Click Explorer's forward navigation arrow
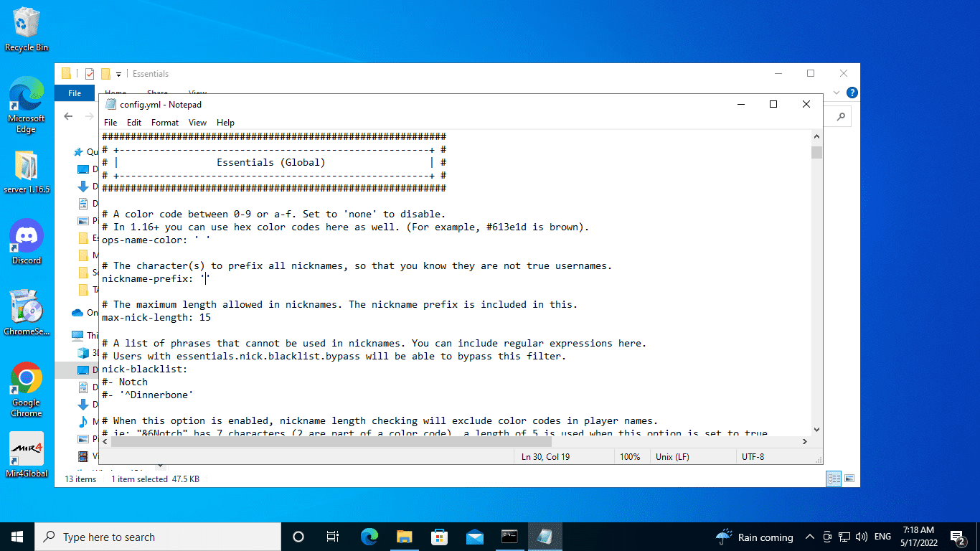Screen dimensions: 980x551 point(89,116)
